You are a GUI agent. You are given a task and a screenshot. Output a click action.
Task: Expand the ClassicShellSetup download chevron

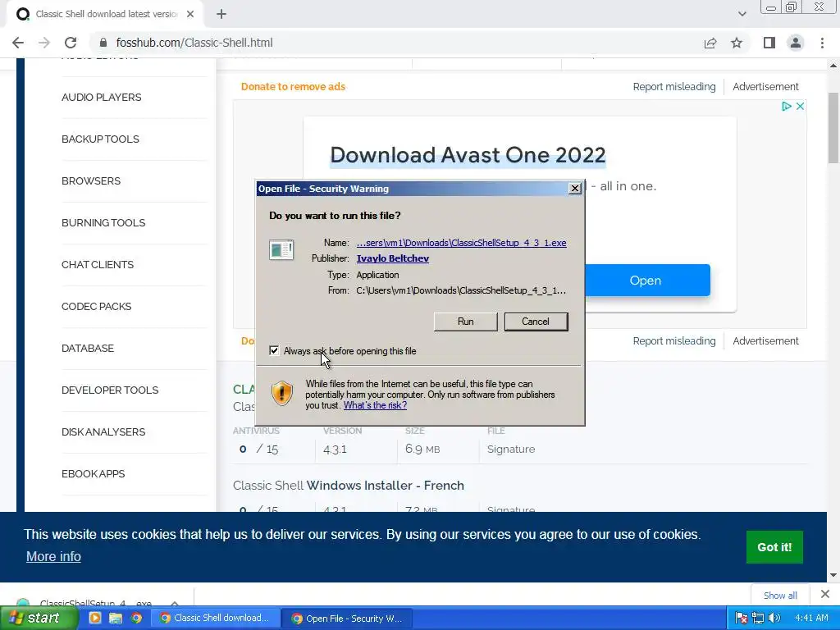tap(175, 603)
